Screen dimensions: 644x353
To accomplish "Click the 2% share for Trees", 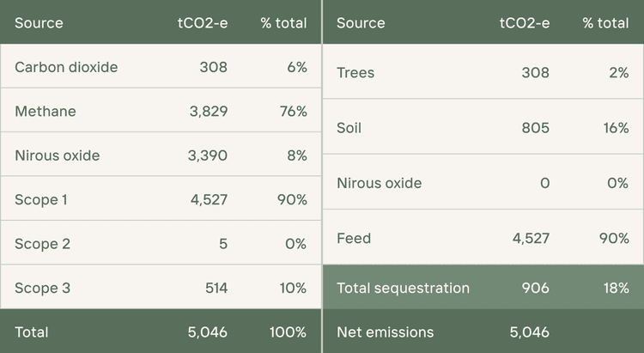I will (x=618, y=73).
